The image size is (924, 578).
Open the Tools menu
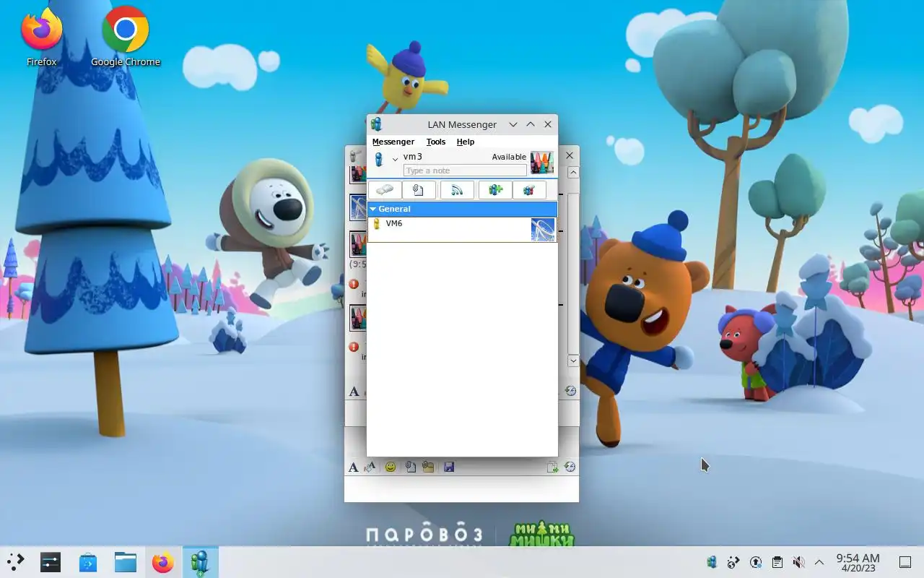(436, 142)
